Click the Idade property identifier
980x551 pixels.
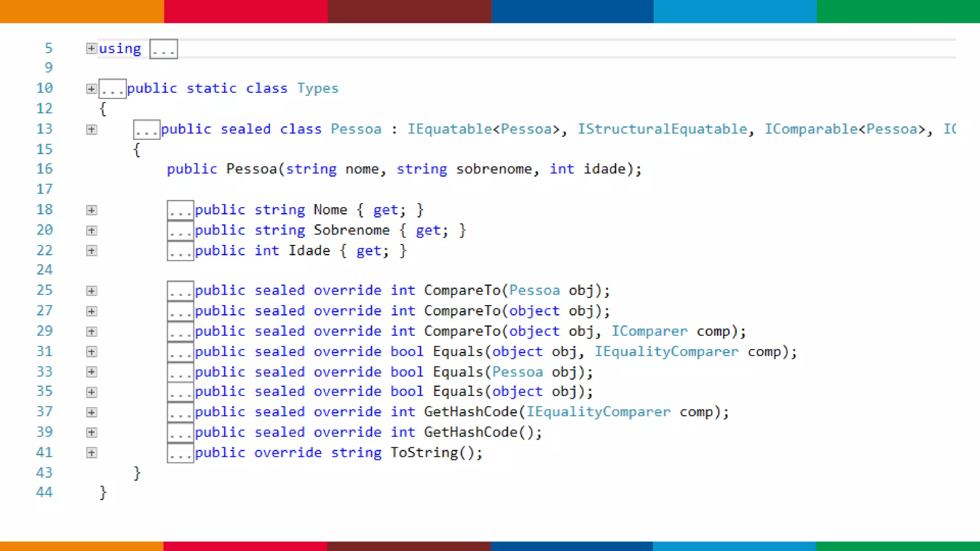[309, 251]
